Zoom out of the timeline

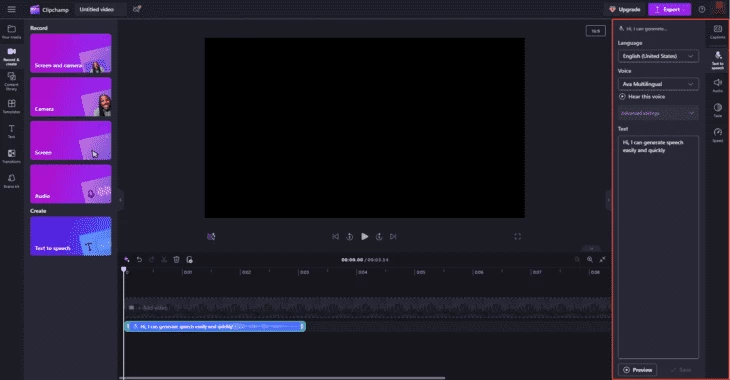[577, 259]
